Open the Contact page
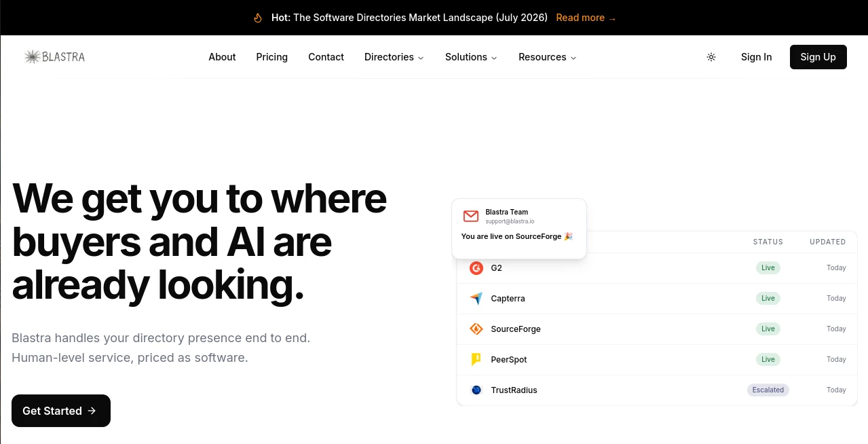 point(326,57)
